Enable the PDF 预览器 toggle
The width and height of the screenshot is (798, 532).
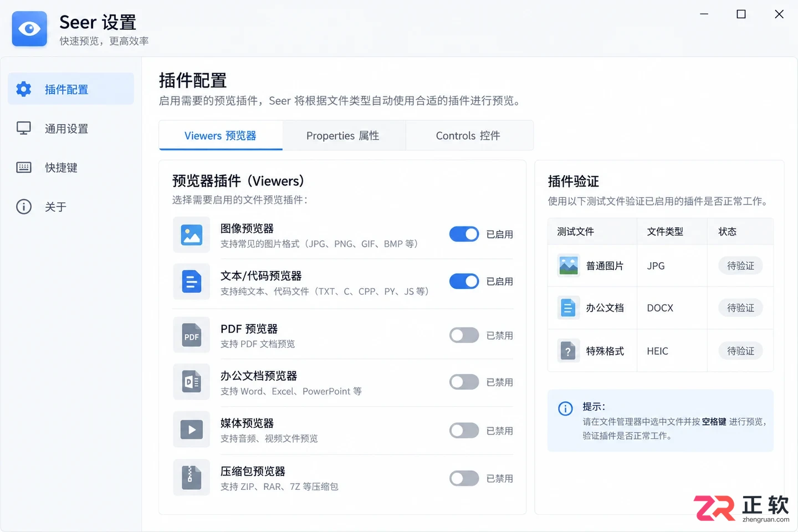pos(464,335)
